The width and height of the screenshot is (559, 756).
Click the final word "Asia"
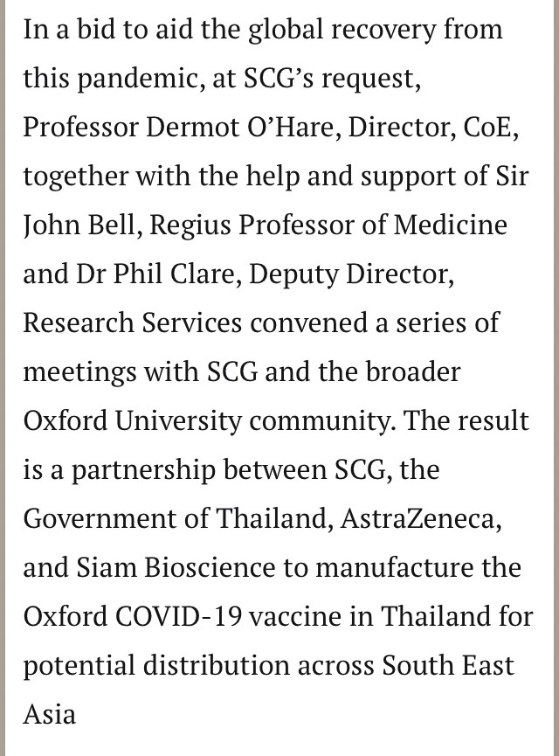(x=49, y=714)
